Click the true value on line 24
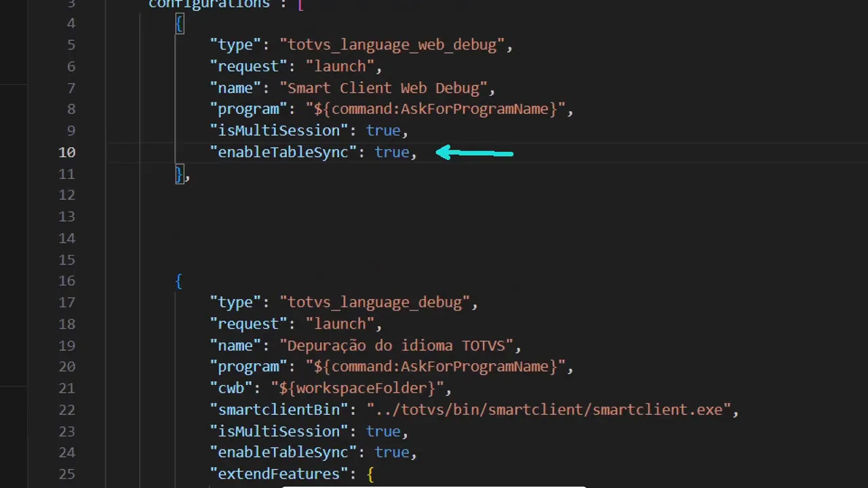The height and width of the screenshot is (488, 868). pyautogui.click(x=391, y=452)
